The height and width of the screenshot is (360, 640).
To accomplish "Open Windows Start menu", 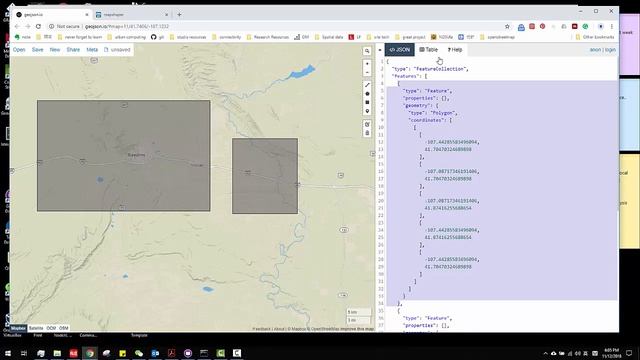I will tap(8, 353).
